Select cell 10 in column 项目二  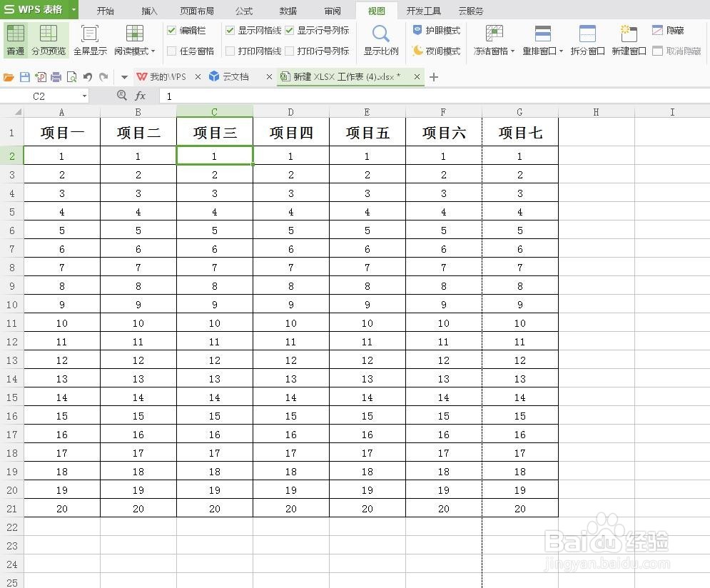(x=138, y=323)
